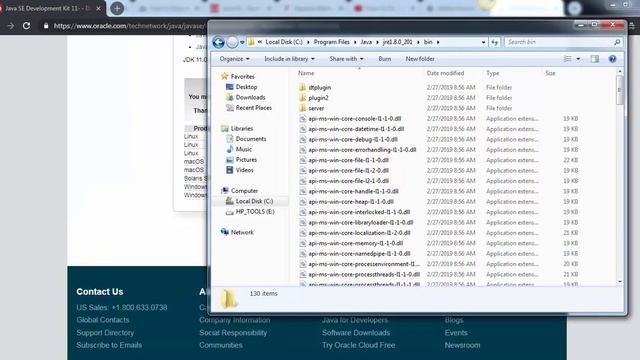Click the Chrome address bar URL

pos(129,26)
